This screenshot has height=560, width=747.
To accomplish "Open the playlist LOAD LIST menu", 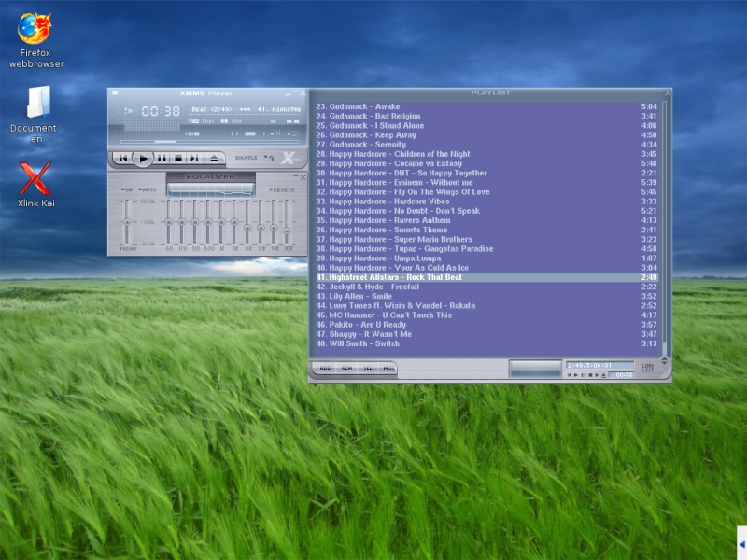I will pyautogui.click(x=648, y=368).
